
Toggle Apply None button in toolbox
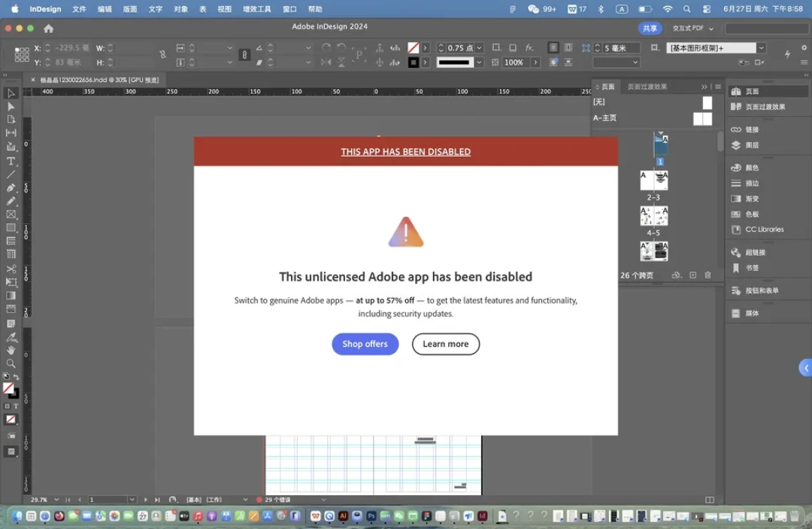click(x=11, y=419)
